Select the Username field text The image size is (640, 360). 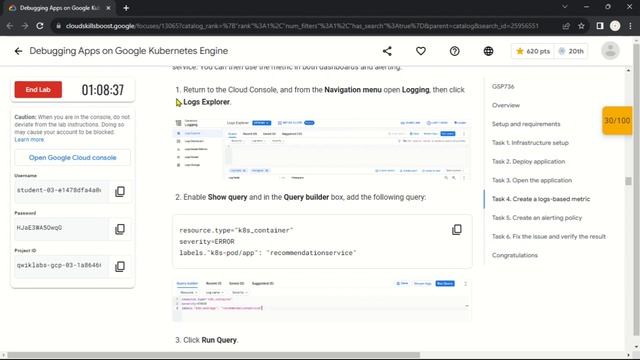tap(61, 191)
